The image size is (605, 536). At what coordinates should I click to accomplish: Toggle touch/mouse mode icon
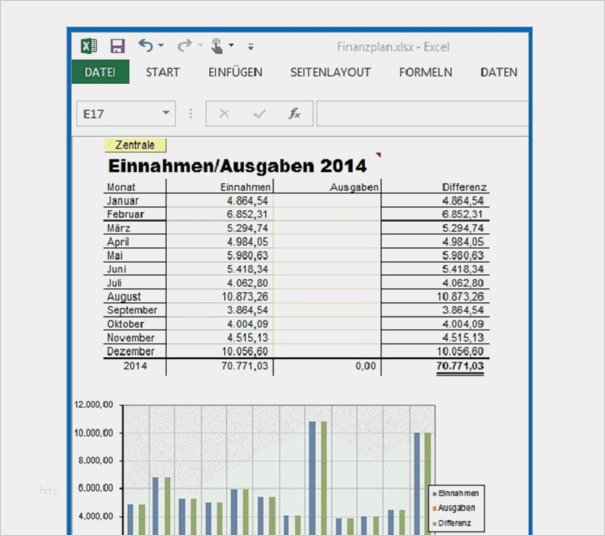click(216, 46)
